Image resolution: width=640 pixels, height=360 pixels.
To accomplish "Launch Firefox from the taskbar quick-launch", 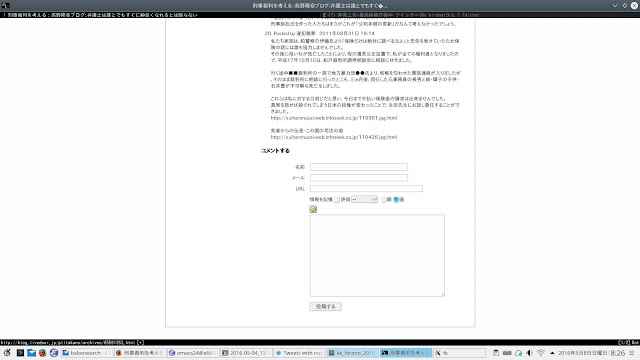I will (x=42, y=353).
